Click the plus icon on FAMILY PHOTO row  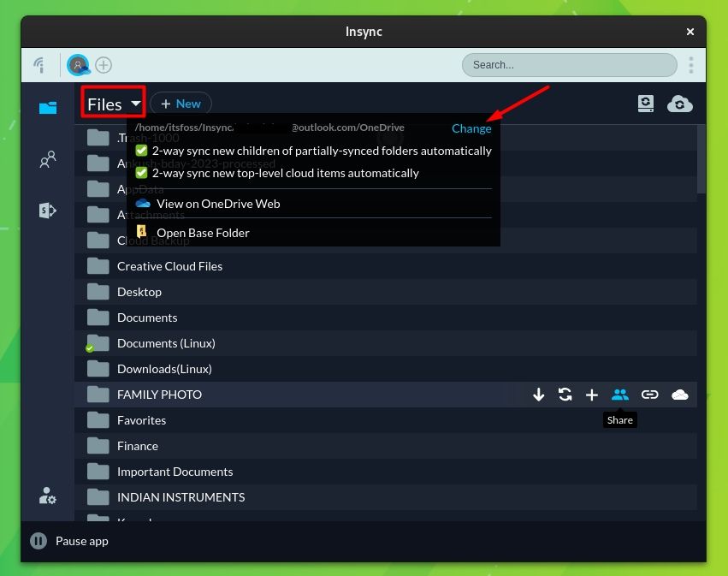pyautogui.click(x=591, y=395)
